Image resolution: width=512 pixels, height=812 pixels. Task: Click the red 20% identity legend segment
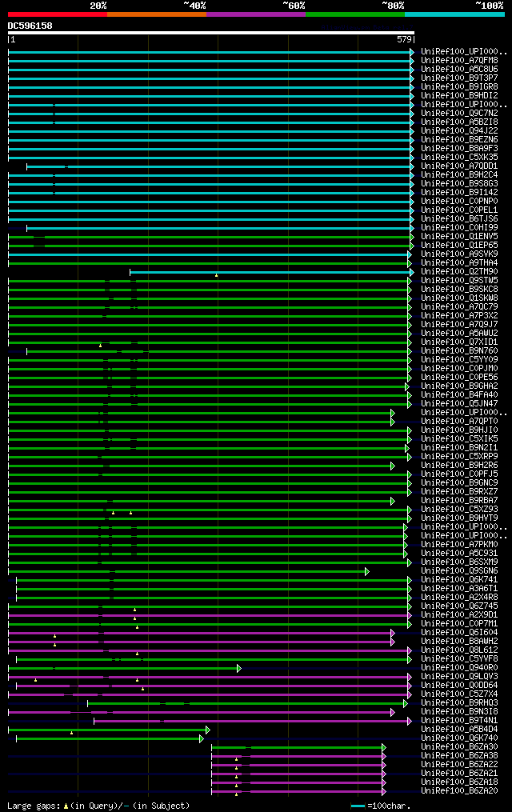coord(58,14)
